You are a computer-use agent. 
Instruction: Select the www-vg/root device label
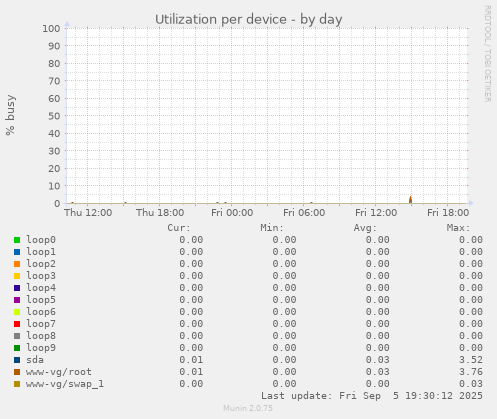(x=59, y=372)
